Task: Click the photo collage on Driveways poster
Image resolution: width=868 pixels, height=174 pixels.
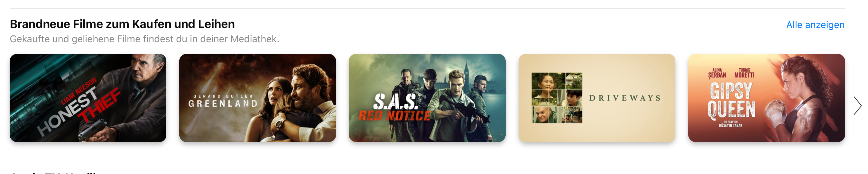Action: (x=557, y=98)
